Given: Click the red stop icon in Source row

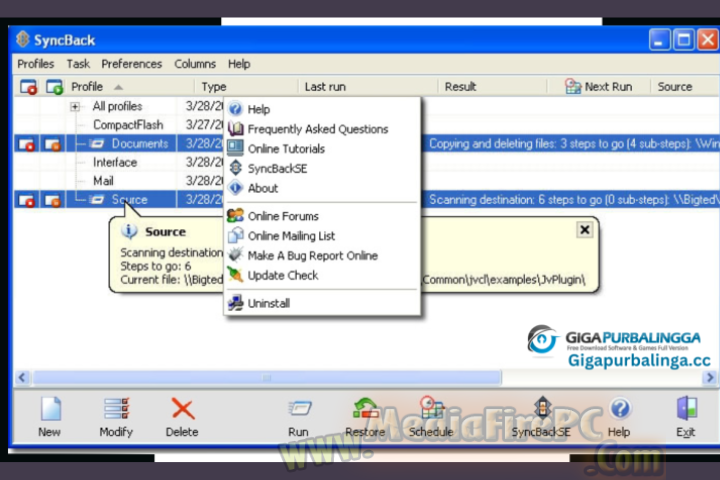Looking at the screenshot, I should tap(27, 200).
